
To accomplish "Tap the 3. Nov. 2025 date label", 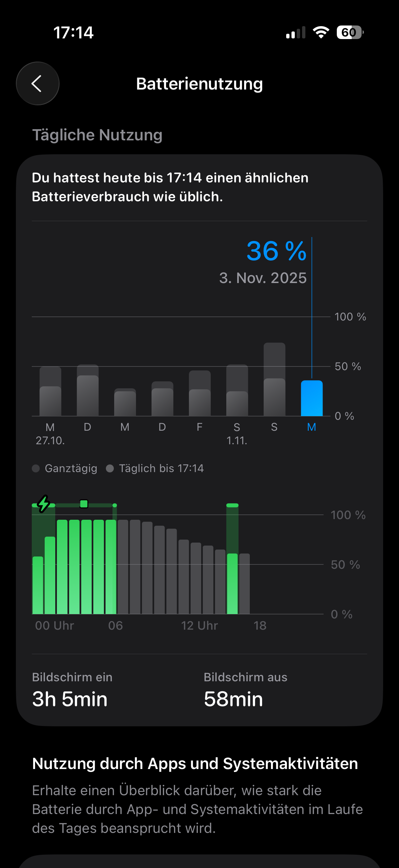I will pos(263,278).
